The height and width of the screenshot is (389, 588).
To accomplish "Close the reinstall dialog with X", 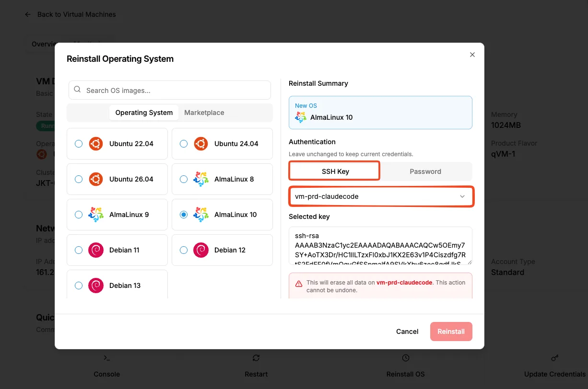I will coord(472,55).
